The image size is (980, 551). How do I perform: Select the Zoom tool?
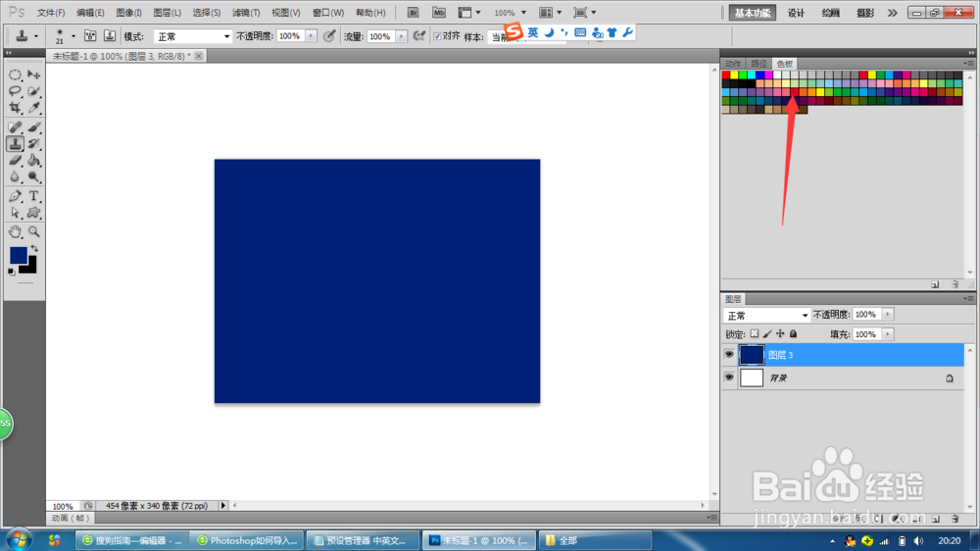click(x=33, y=232)
